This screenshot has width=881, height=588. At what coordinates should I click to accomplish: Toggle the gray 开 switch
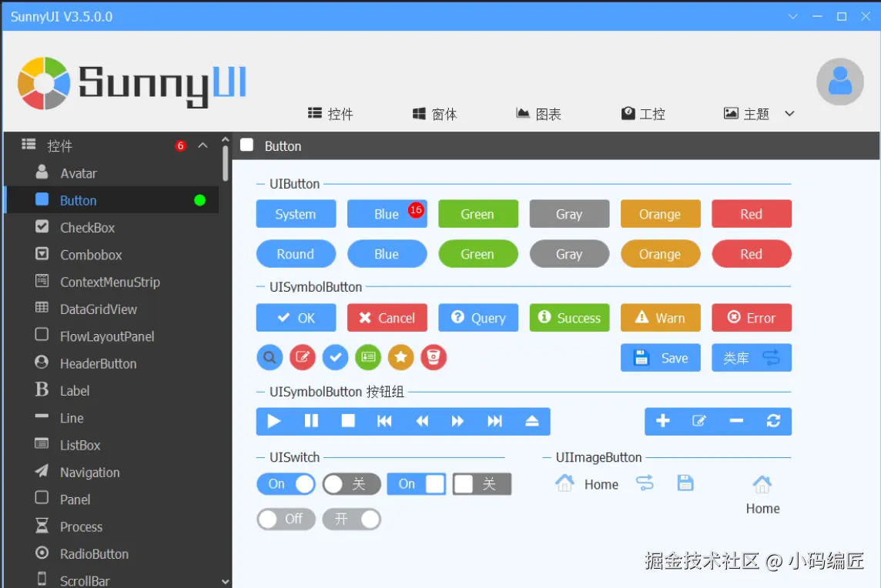click(x=352, y=519)
